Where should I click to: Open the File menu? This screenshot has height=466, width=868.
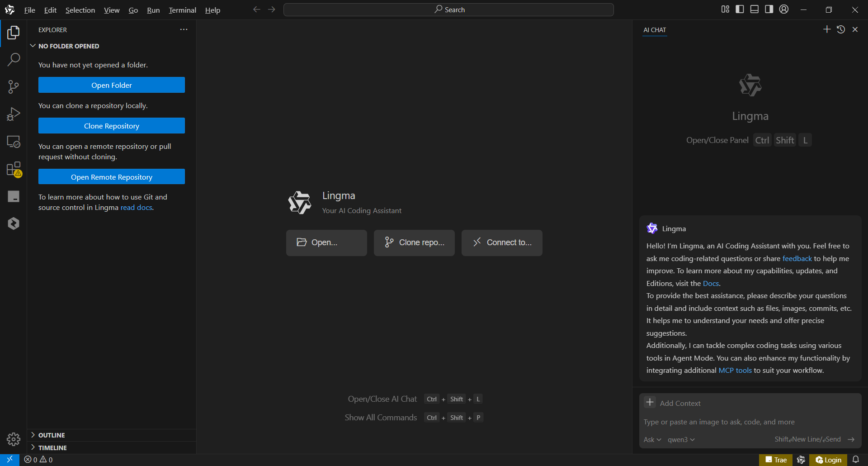click(30, 10)
